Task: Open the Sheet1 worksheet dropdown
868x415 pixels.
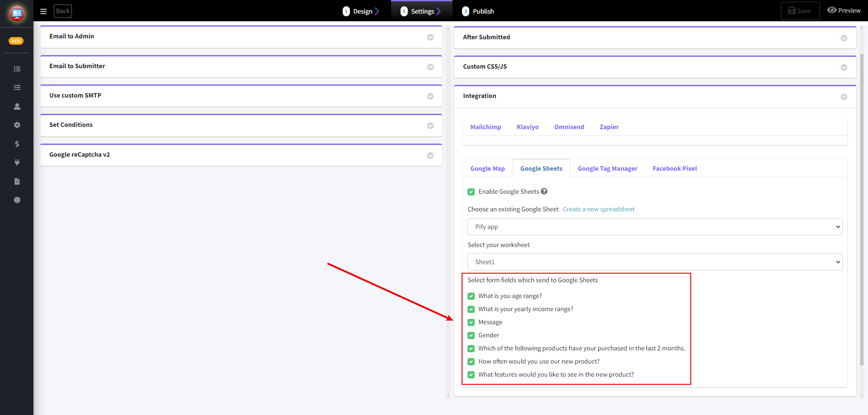Action: [655, 262]
